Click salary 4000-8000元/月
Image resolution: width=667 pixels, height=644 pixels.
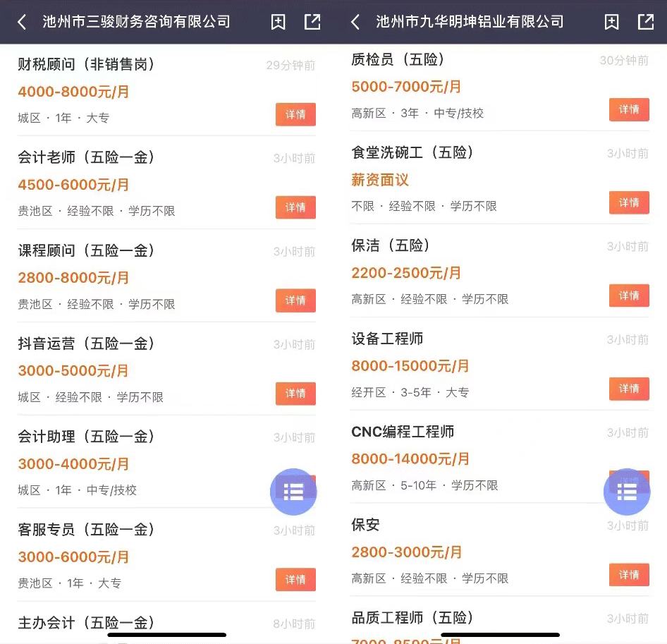(x=73, y=92)
